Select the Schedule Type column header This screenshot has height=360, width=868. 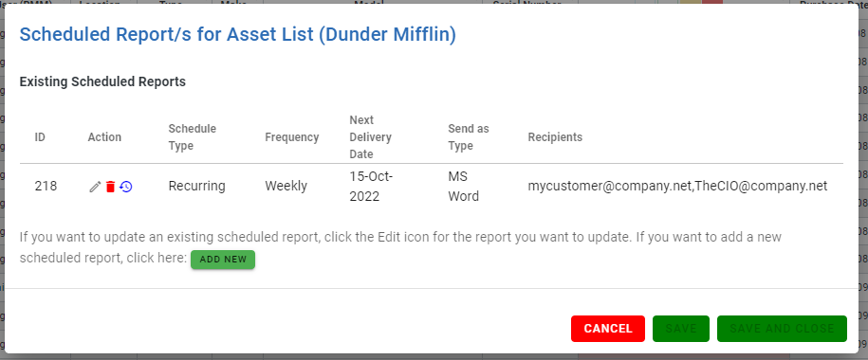tap(192, 137)
